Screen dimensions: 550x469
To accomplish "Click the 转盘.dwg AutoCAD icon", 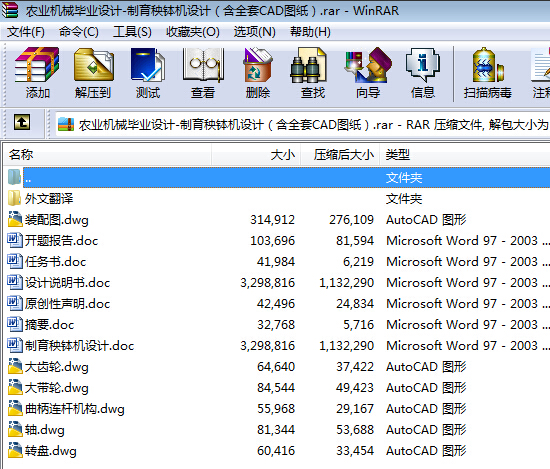I will 15,450.
